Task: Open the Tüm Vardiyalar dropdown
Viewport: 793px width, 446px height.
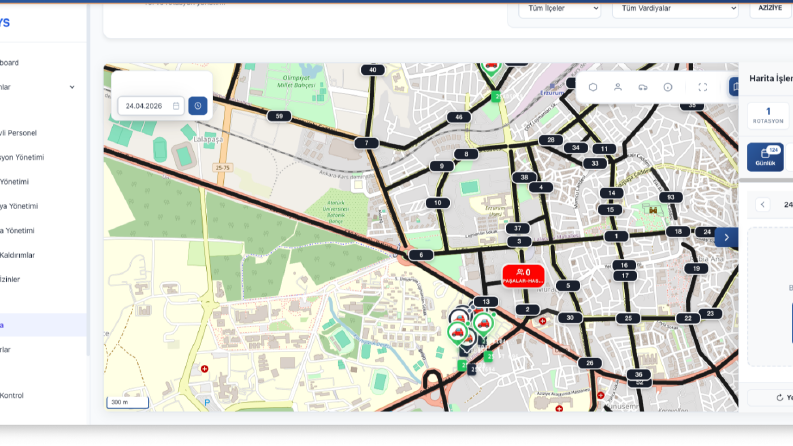Action: [675, 9]
